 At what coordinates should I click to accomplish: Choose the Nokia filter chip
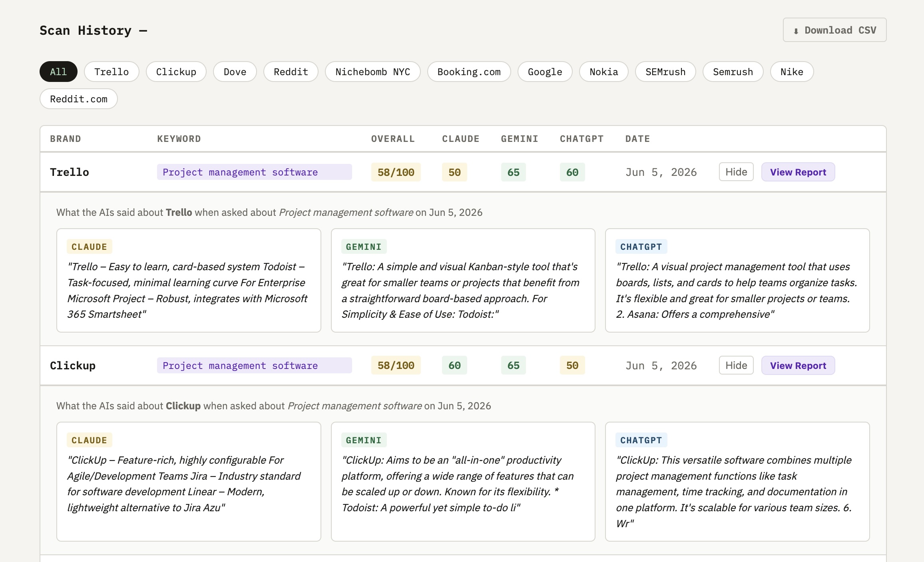(604, 72)
